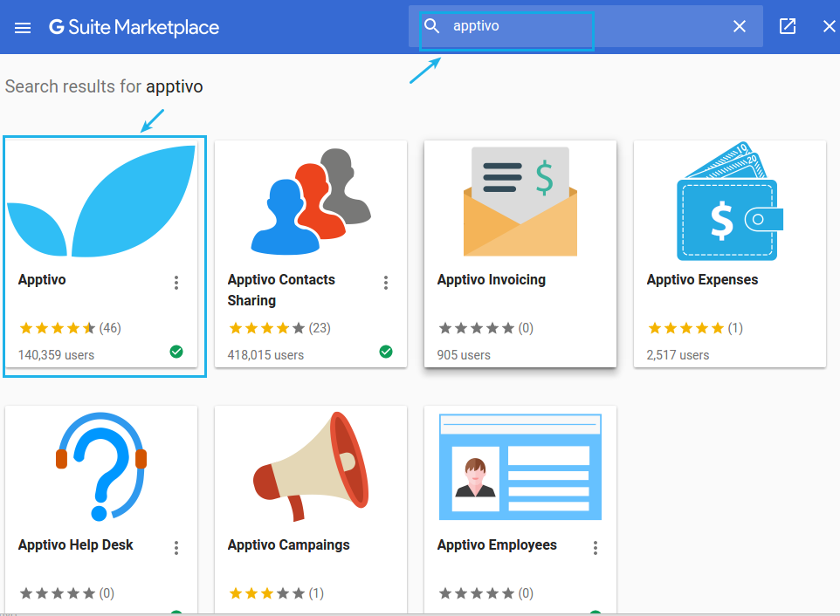Viewport: 840px width, 616px height.
Task: Open the hamburger main menu
Action: 23,27
